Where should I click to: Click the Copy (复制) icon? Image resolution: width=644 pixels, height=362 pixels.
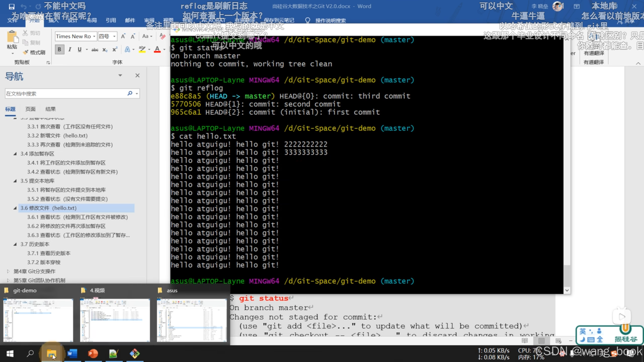pyautogui.click(x=25, y=43)
